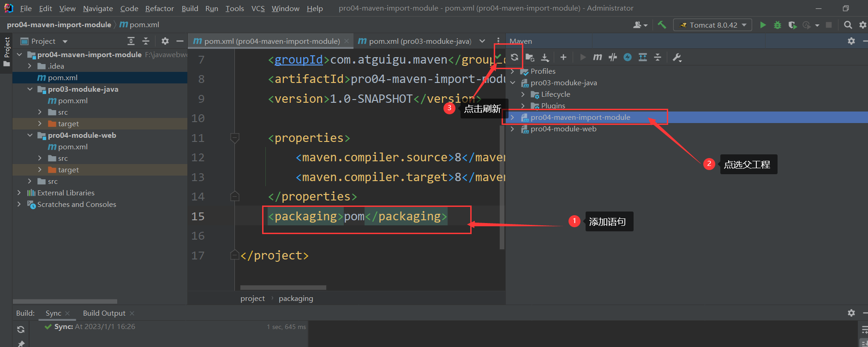Fold the properties block at line 11
Viewport: 868px width, 347px height.
[234, 137]
